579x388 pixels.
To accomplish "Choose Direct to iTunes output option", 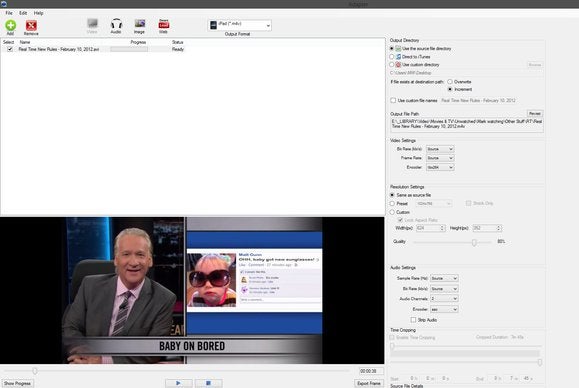I will (x=392, y=56).
